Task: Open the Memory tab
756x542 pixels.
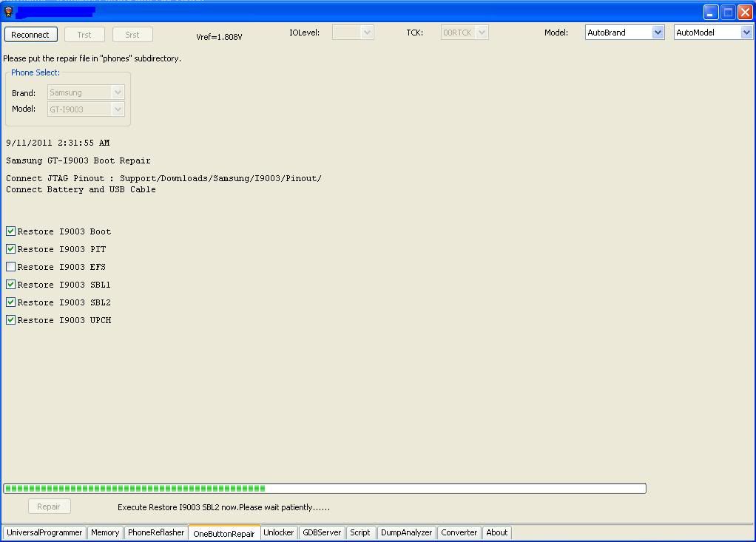Action: pos(105,532)
